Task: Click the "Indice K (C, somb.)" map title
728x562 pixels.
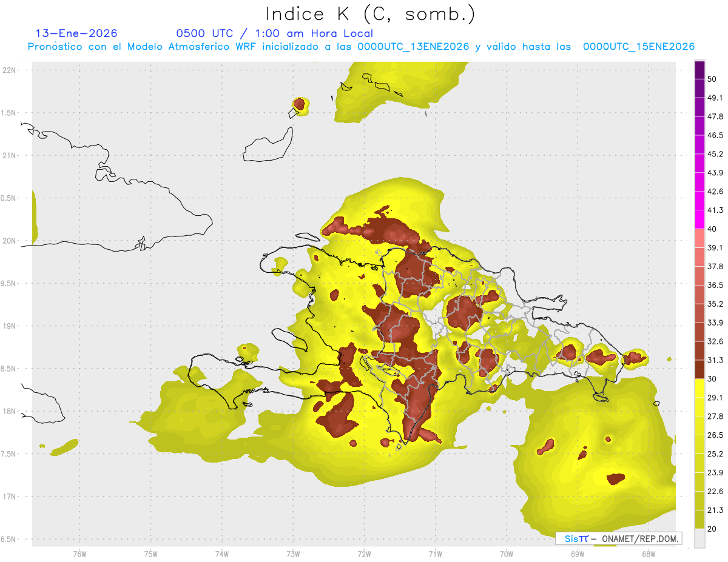Action: pyautogui.click(x=371, y=14)
